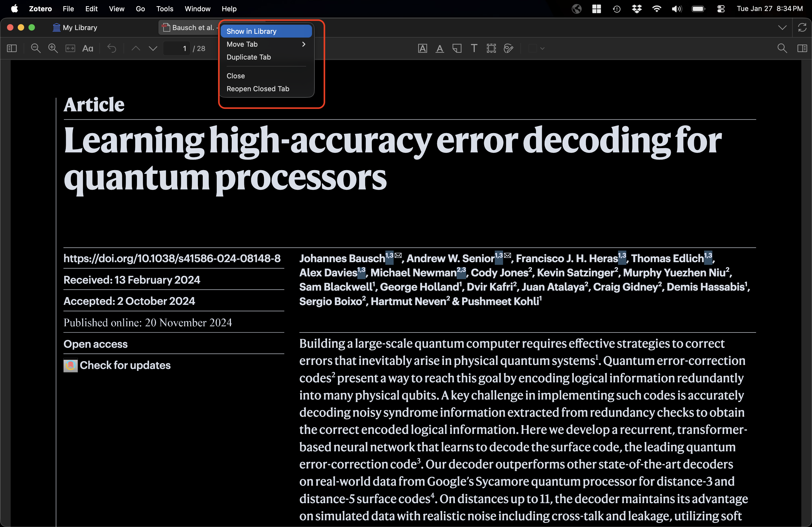Select the sticky note annotation tool

[457, 48]
